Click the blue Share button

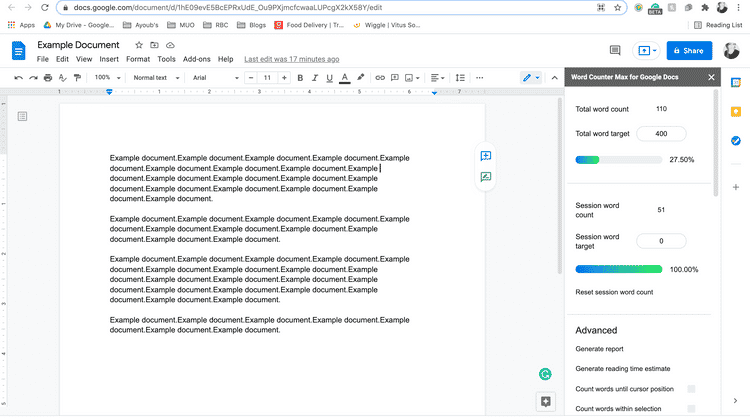pyautogui.click(x=687, y=50)
